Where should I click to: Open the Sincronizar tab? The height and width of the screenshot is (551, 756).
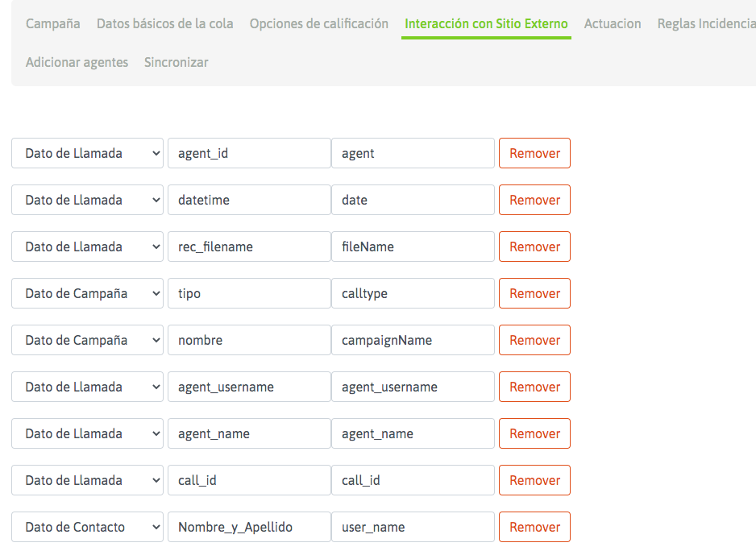point(176,62)
